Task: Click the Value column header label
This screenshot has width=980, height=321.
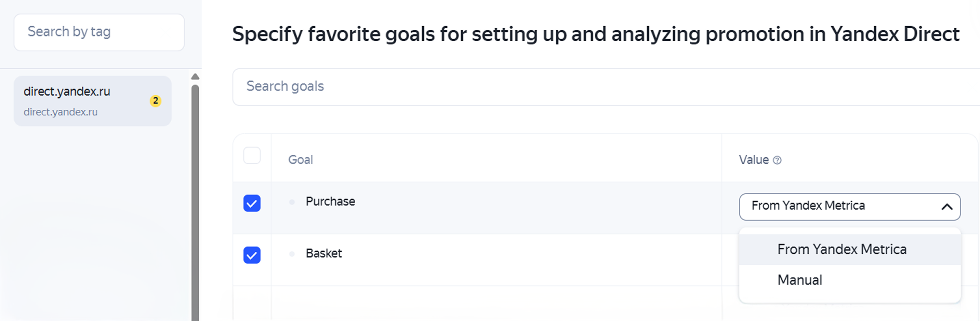Action: [x=754, y=160]
